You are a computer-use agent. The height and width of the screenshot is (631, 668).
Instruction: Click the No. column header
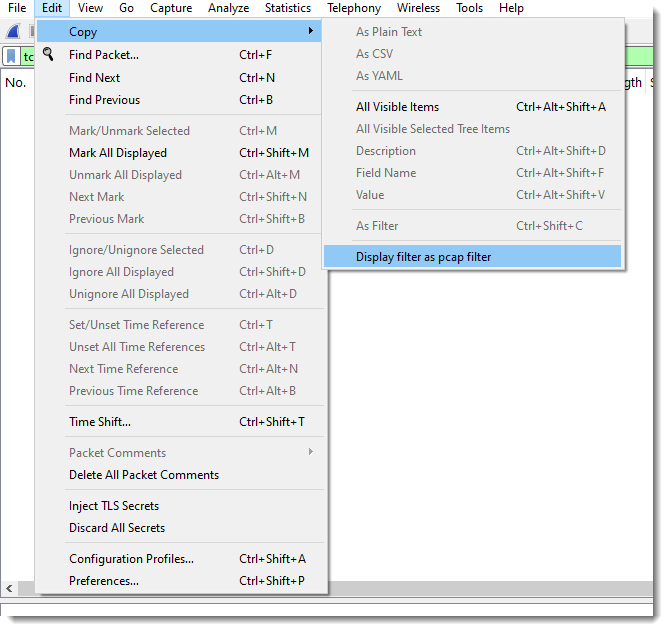pos(15,83)
